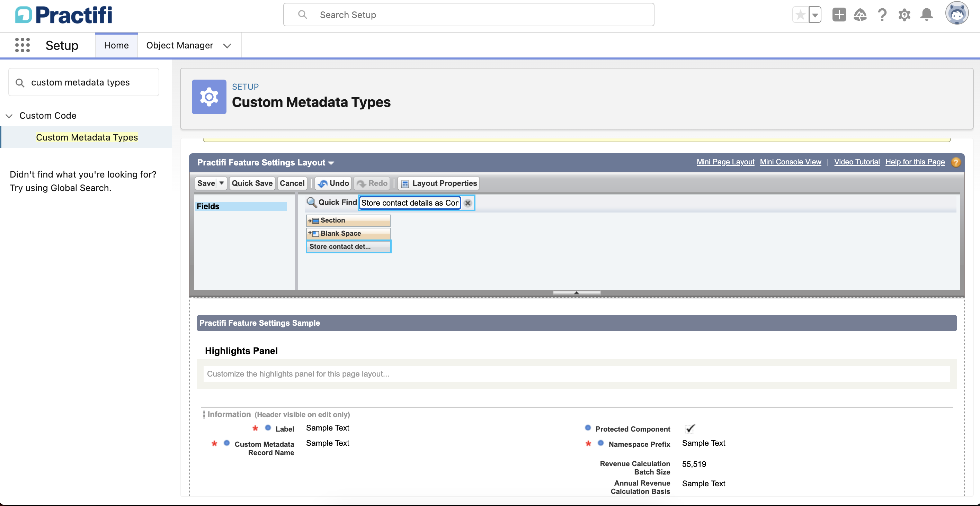980x506 pixels.
Task: Click the Quick Find magnifier icon
Action: (x=312, y=202)
